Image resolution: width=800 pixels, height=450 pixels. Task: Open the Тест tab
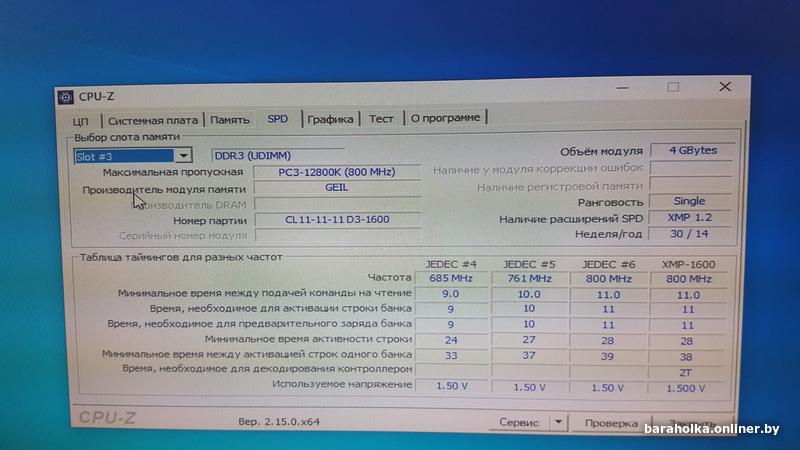(381, 119)
